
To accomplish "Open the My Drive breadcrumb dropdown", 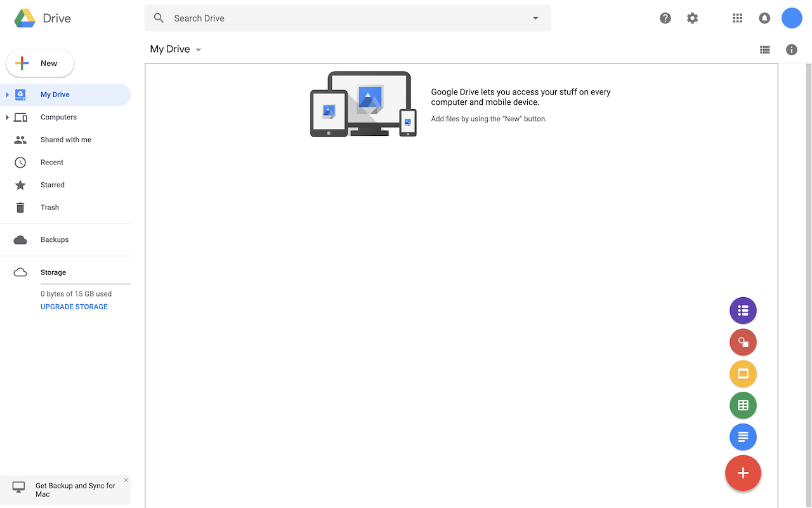I will 176,50.
